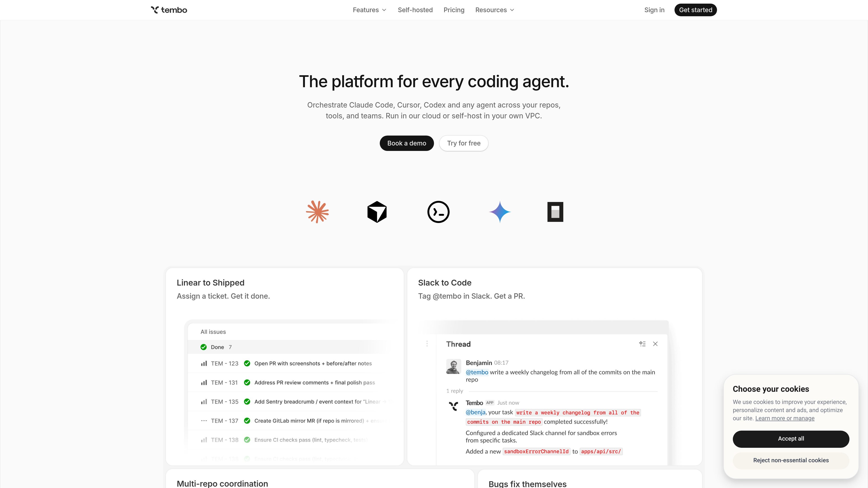
Task: Select the black Cursor cube icon
Action: tap(377, 212)
